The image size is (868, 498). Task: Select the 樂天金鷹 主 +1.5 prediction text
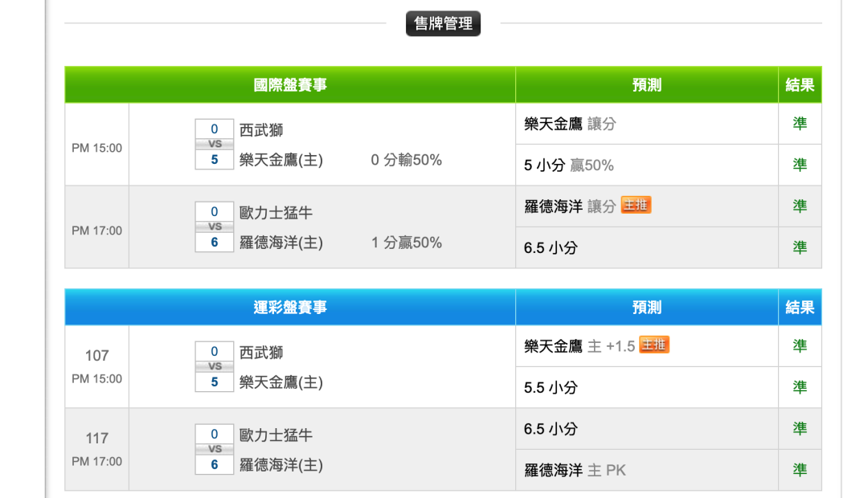click(x=579, y=346)
